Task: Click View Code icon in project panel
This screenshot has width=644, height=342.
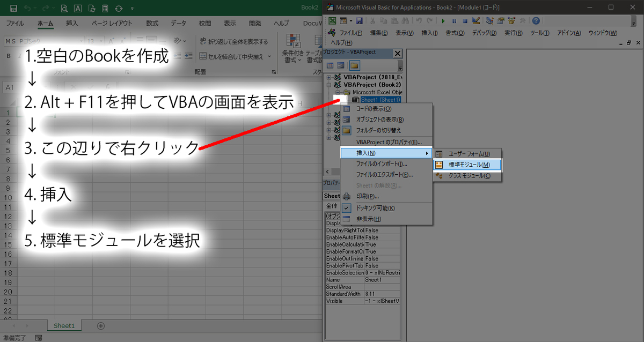Action: click(x=331, y=65)
